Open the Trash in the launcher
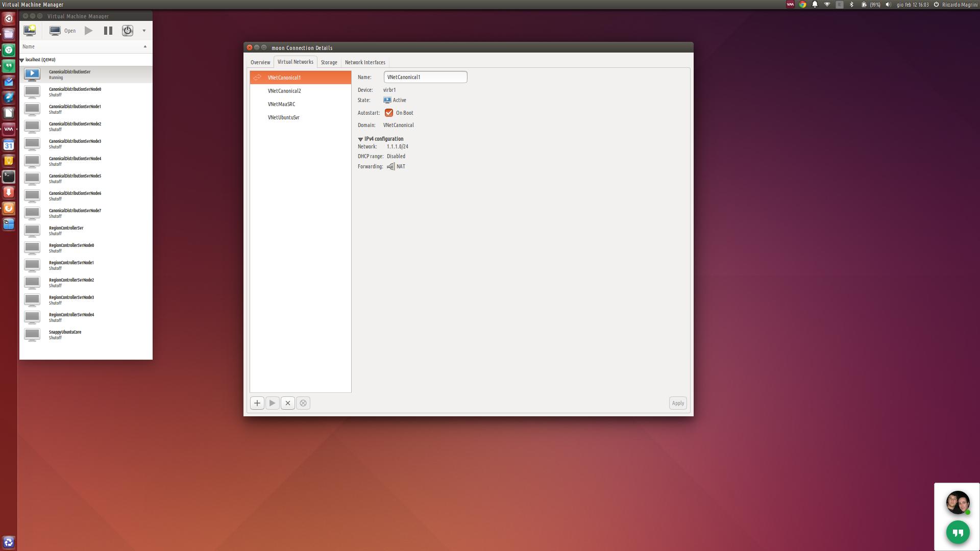The width and height of the screenshot is (980, 551). point(9,542)
